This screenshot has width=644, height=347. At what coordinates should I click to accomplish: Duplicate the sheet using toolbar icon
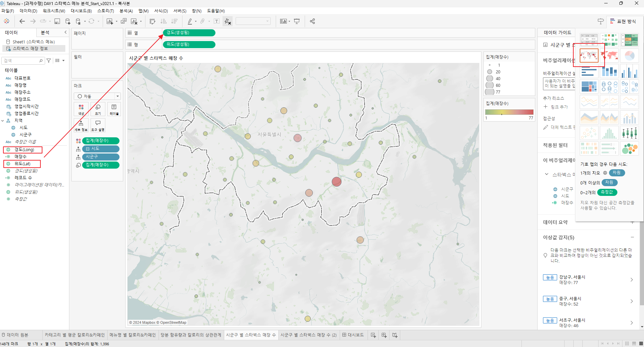(x=124, y=21)
